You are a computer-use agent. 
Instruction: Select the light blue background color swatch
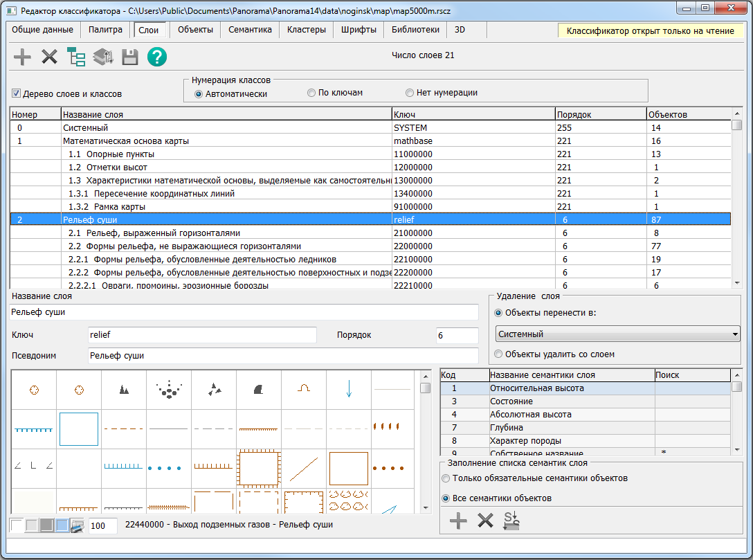pyautogui.click(x=62, y=525)
